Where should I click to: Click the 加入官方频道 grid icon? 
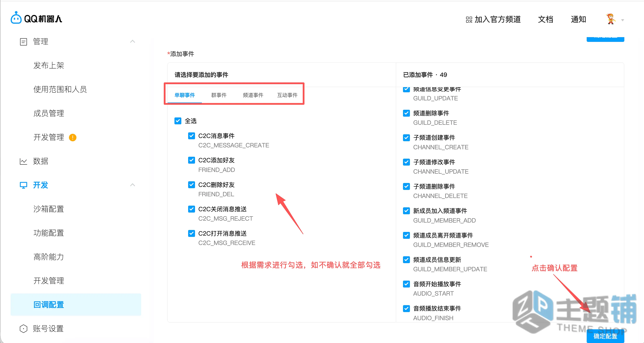tap(469, 19)
